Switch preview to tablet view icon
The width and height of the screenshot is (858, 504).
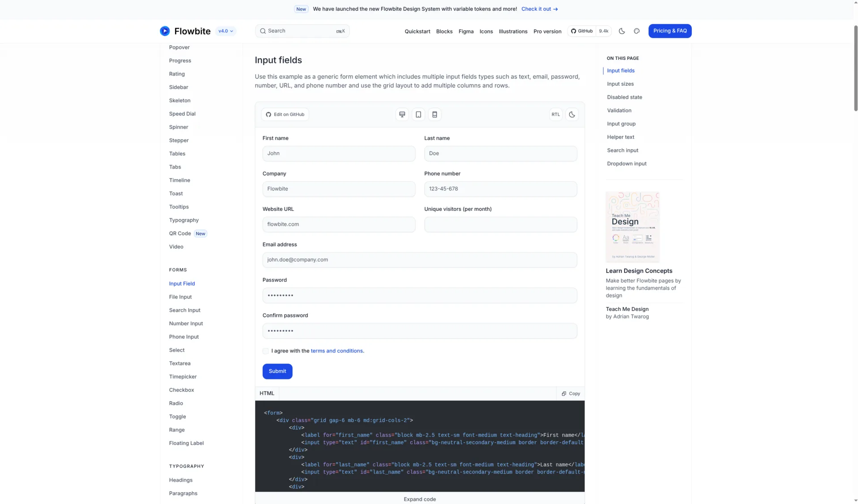418,114
